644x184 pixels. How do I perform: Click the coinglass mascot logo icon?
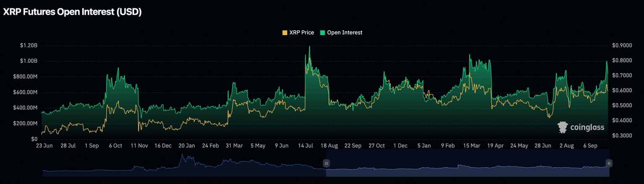[563, 128]
